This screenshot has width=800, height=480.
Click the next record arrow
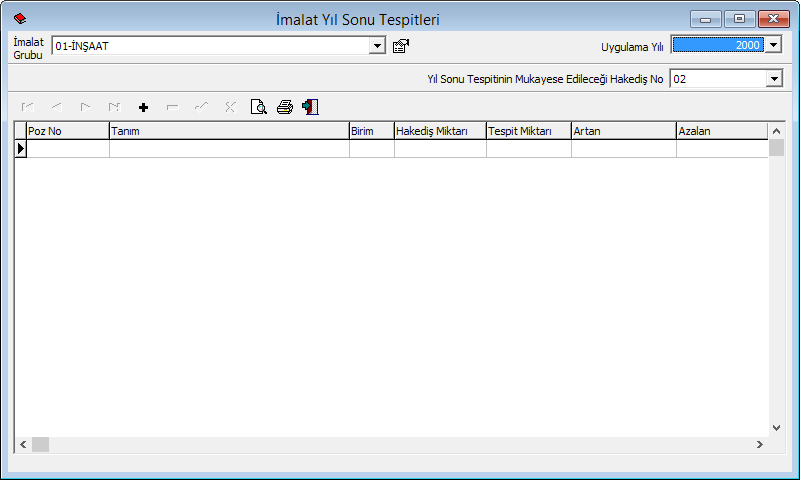(85, 107)
